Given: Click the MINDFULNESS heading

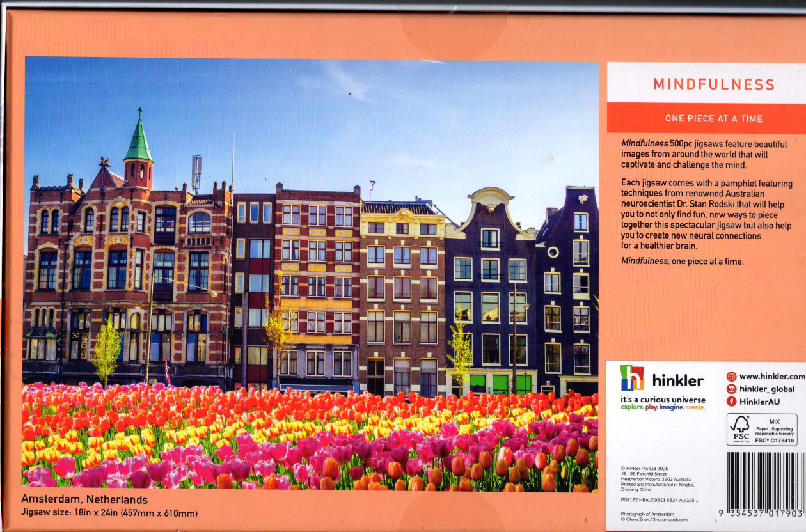Looking at the screenshot, I should click(x=714, y=84).
